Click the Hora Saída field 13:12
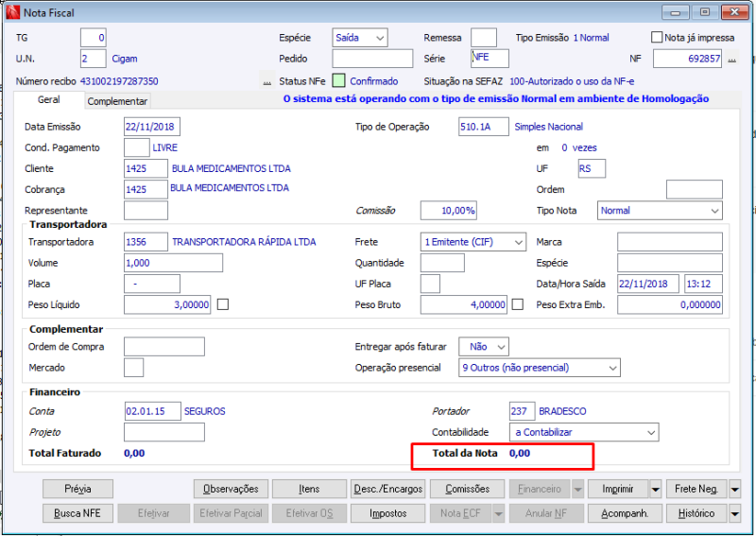This screenshot has width=756, height=536. [x=703, y=284]
